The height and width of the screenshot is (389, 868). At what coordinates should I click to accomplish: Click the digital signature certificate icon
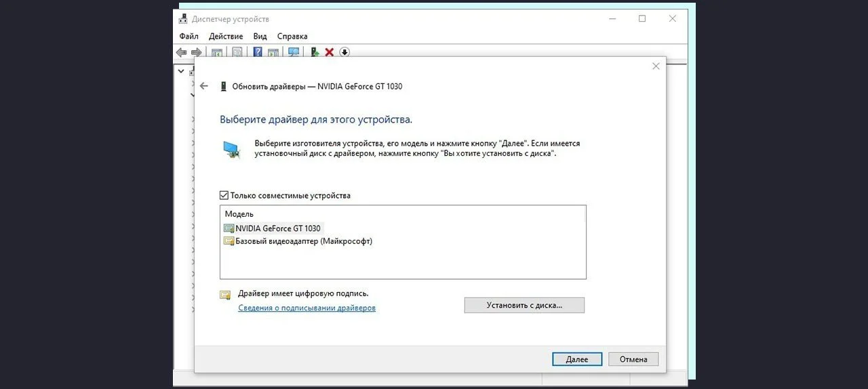point(225,295)
